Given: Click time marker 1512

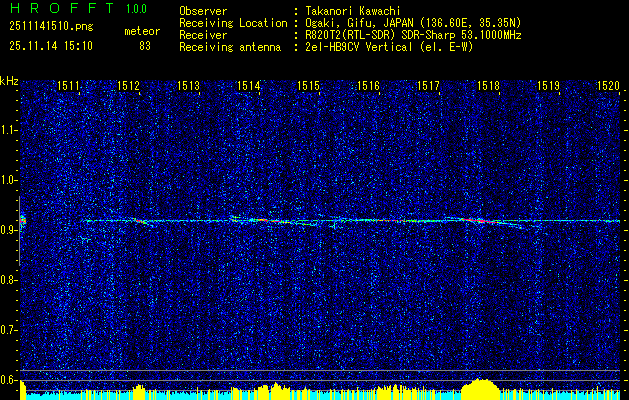Looking at the screenshot, I should [128, 85].
